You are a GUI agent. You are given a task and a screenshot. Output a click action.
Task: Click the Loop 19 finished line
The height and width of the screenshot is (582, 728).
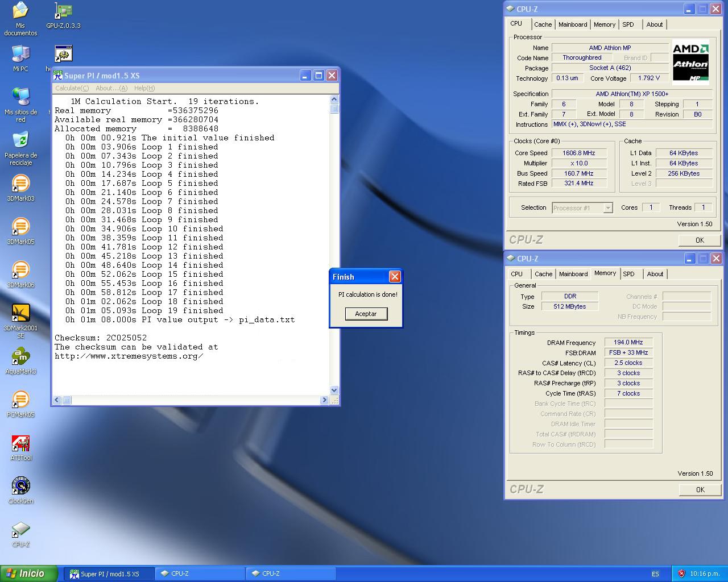coord(144,310)
